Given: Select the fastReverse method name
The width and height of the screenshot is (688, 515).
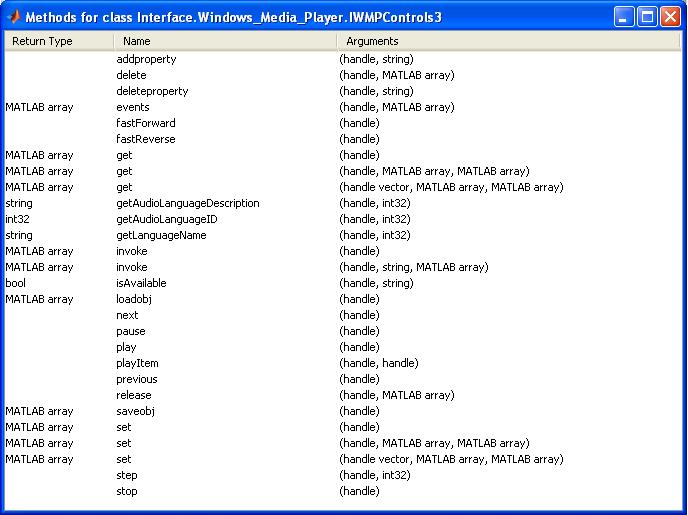Looking at the screenshot, I should pos(146,139).
